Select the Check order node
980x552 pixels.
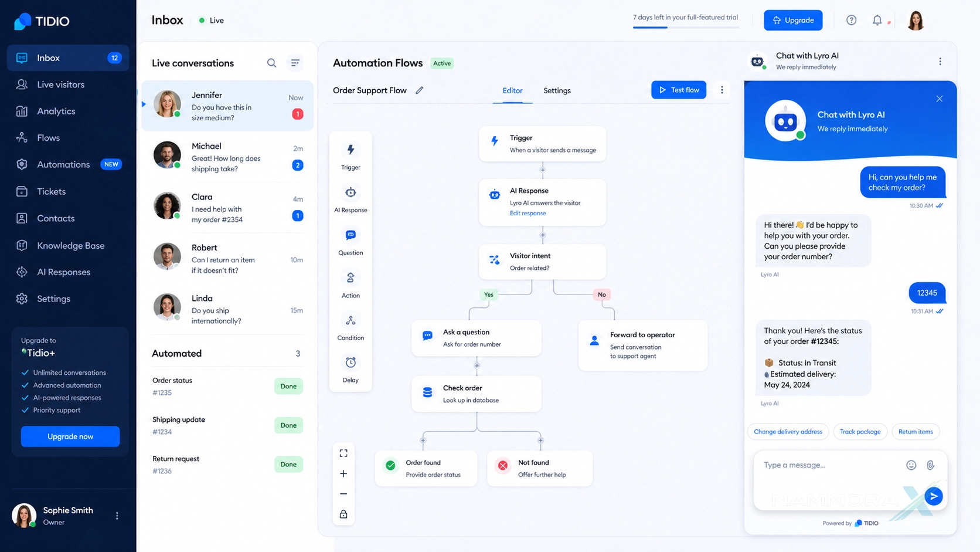(x=476, y=394)
